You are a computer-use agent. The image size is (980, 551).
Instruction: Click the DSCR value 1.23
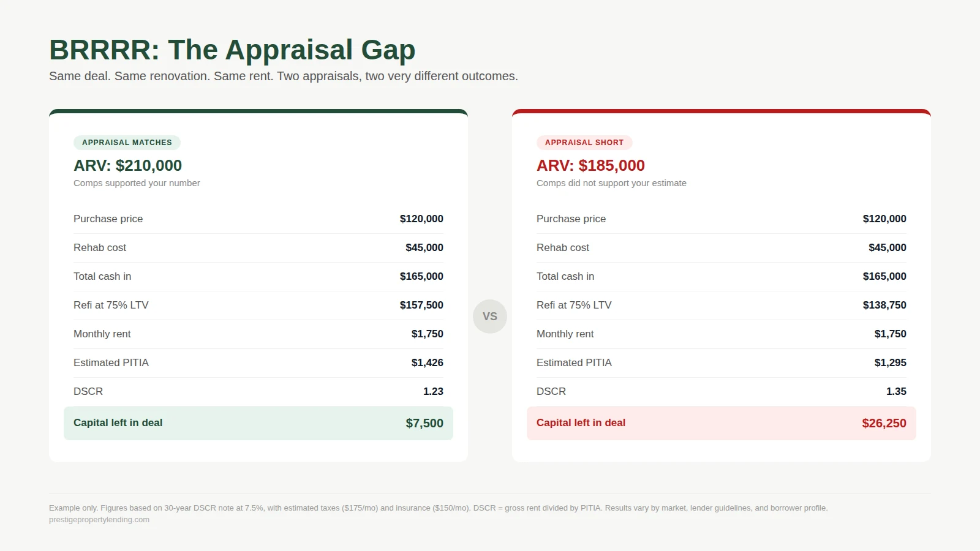click(433, 391)
